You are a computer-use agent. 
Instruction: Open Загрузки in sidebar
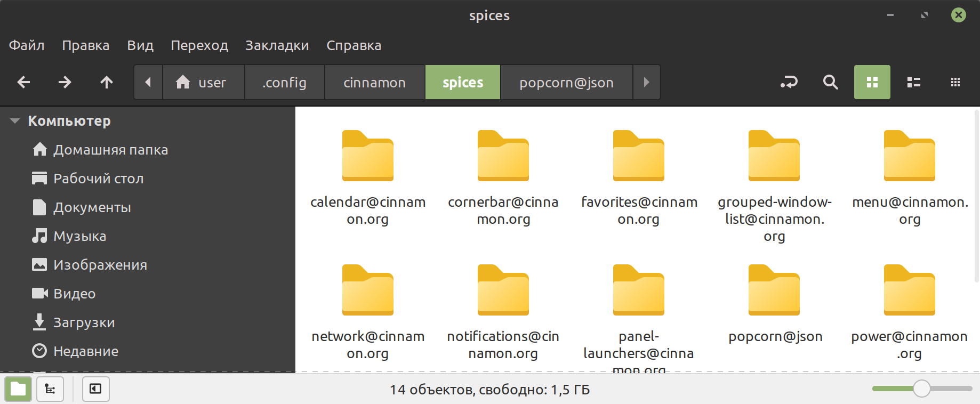click(73, 322)
